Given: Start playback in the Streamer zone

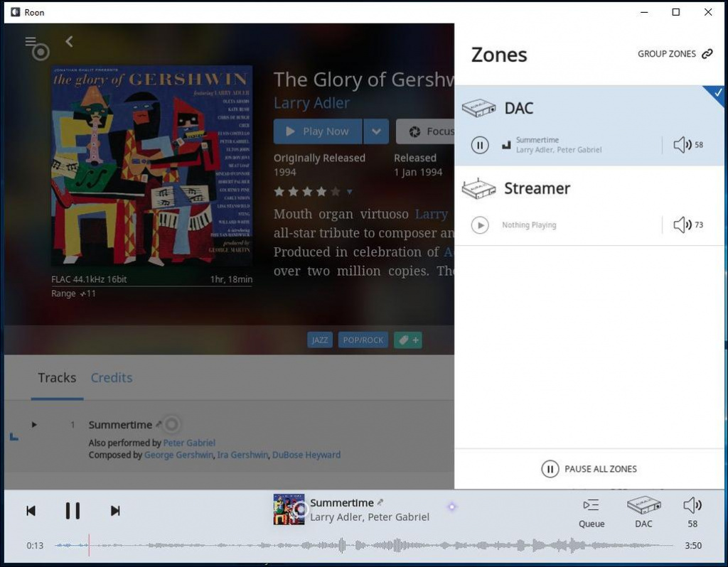Looking at the screenshot, I should 480,225.
